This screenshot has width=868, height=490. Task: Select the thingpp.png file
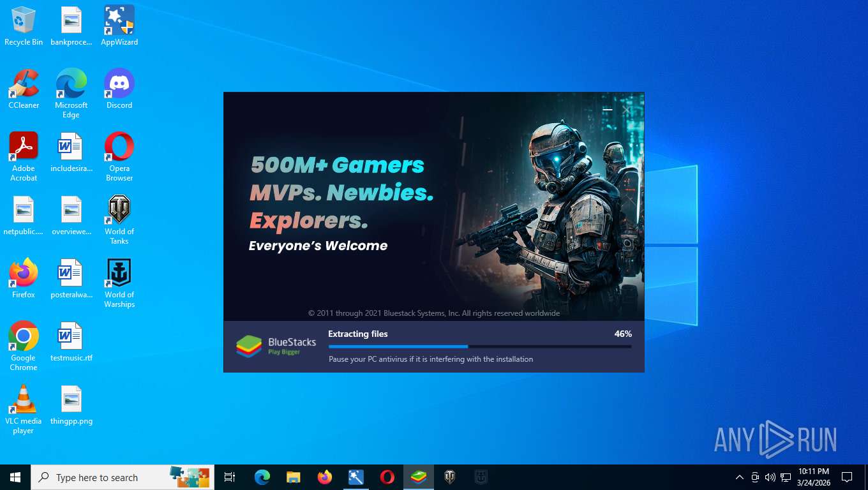pyautogui.click(x=71, y=405)
